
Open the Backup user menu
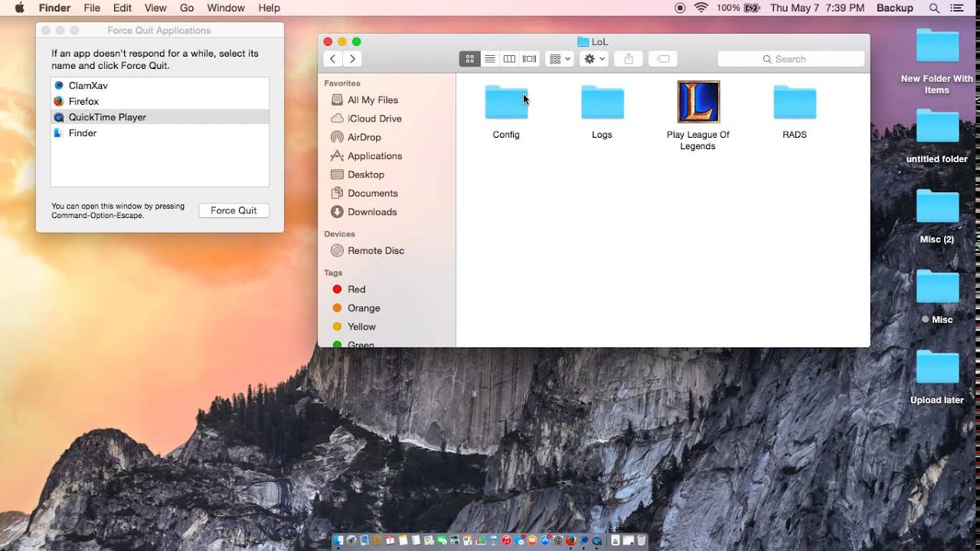895,8
